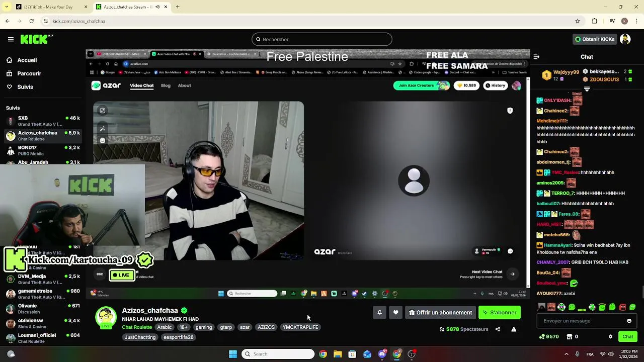The height and width of the screenshot is (362, 644).
Task: Toggle notification bell for channel
Action: [379, 312]
